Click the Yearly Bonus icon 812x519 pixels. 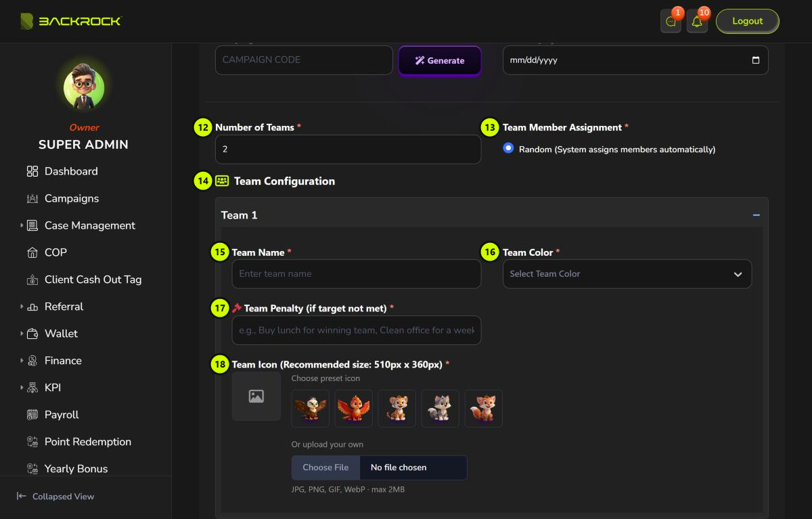(x=32, y=469)
